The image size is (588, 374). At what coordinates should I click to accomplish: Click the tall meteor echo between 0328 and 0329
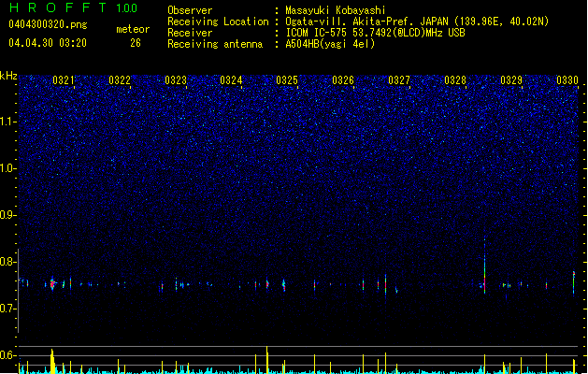pos(484,265)
